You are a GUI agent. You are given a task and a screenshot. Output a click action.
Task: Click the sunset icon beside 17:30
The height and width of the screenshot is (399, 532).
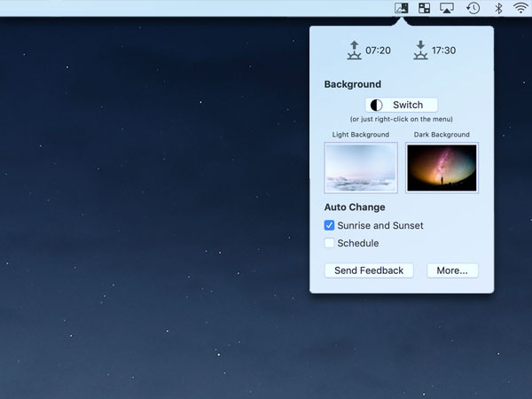[x=420, y=51]
